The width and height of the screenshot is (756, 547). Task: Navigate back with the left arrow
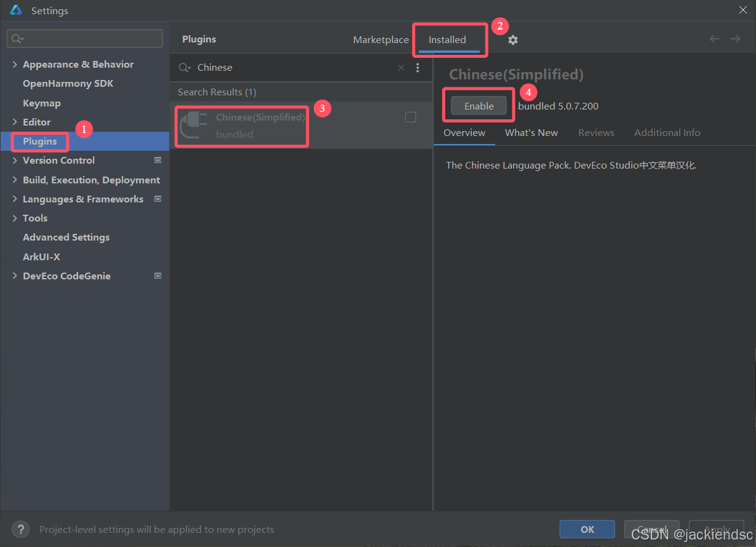click(x=714, y=39)
